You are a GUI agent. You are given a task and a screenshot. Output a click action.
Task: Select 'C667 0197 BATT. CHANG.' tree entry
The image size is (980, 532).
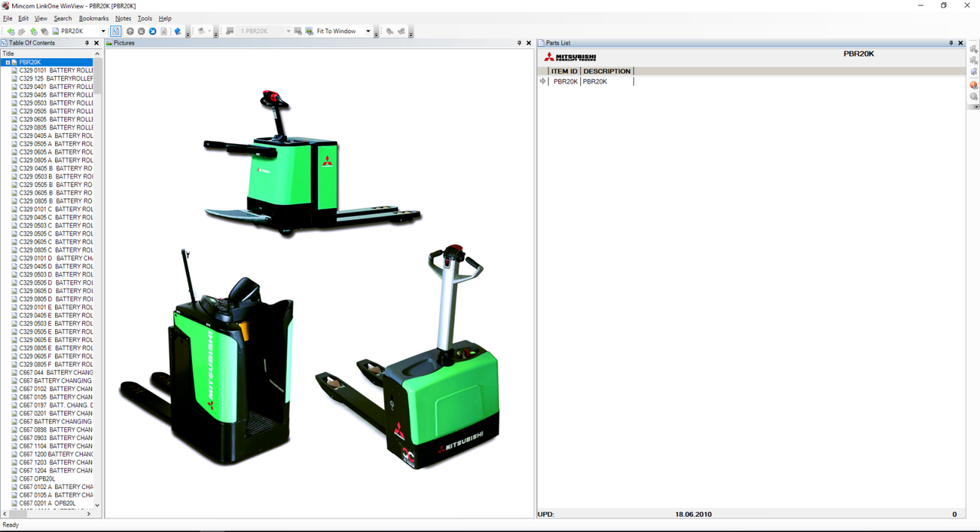[56, 406]
